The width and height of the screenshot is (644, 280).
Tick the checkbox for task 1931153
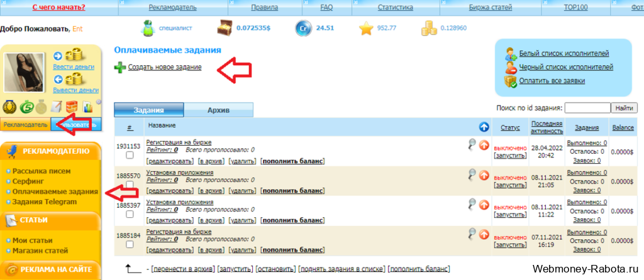130,155
